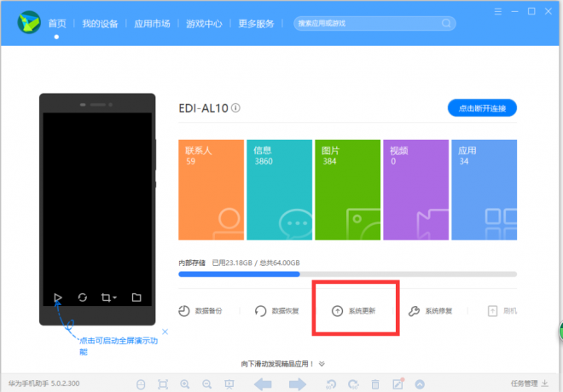The width and height of the screenshot is (563, 392).
Task: Start fullscreen demo with play icon
Action: click(58, 297)
